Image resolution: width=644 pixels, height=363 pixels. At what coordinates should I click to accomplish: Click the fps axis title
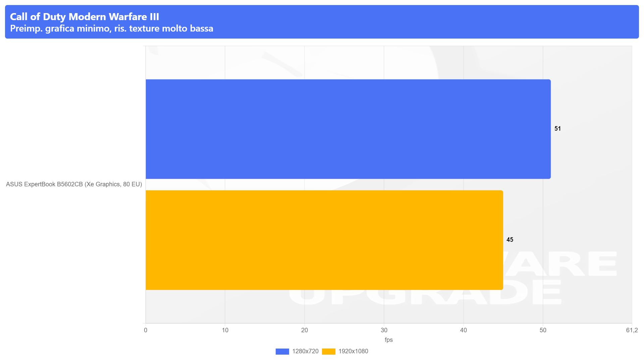[388, 340]
